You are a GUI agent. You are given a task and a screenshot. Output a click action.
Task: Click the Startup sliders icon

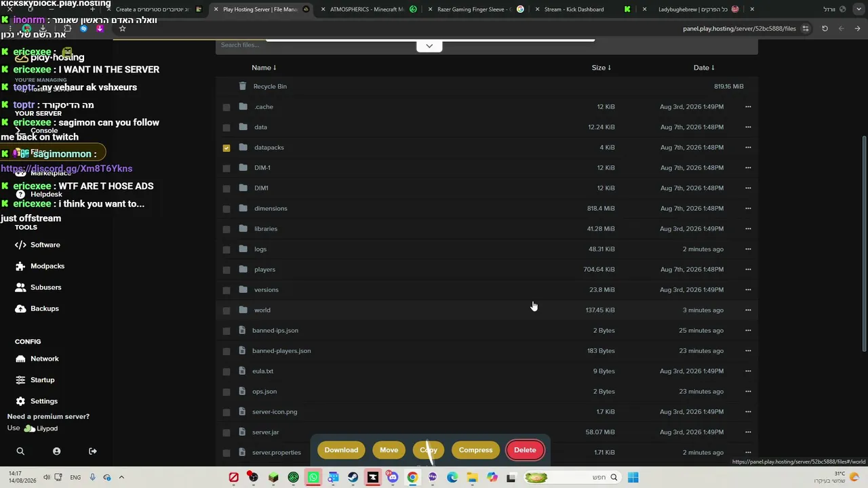(20, 380)
